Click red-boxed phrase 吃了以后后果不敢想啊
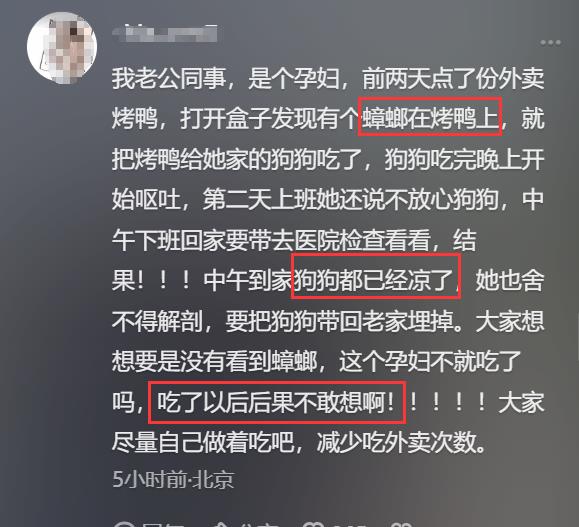 coord(275,402)
